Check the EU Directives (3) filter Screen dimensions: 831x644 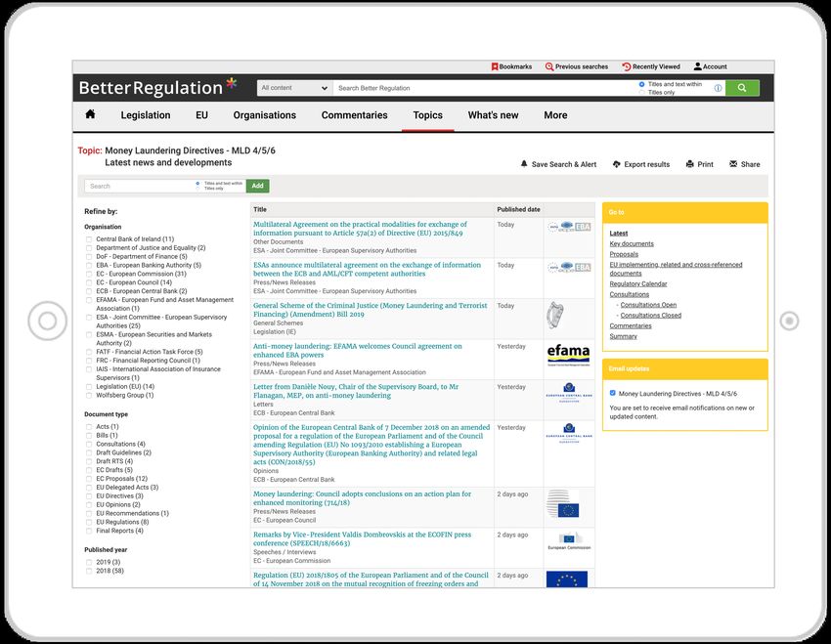89,496
